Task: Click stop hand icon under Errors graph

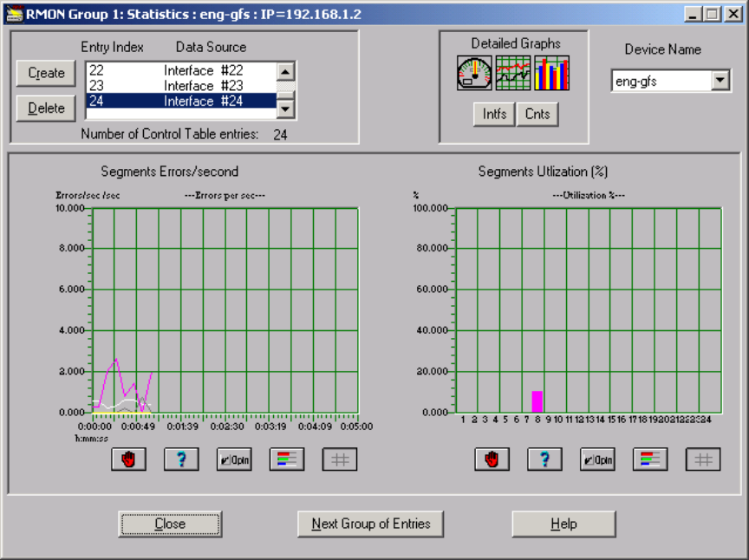Action: tap(128, 459)
